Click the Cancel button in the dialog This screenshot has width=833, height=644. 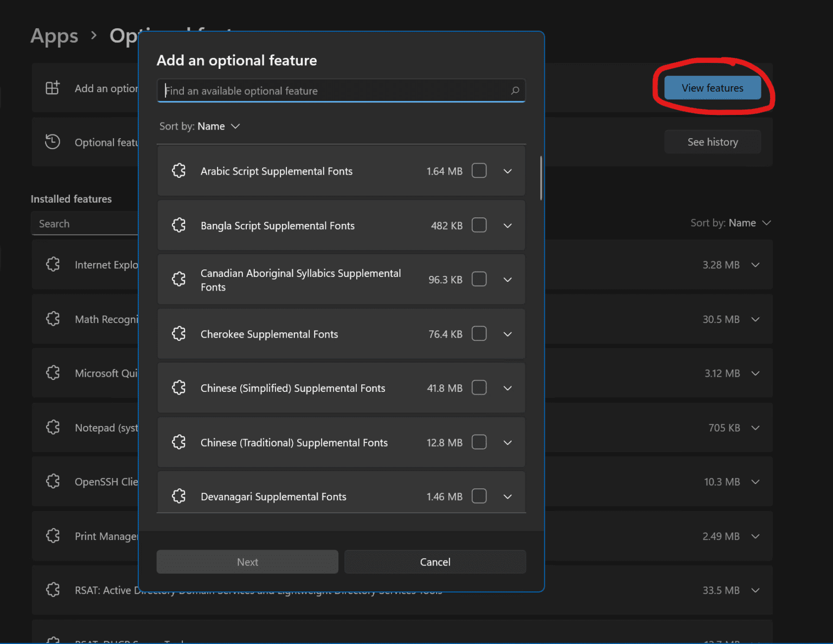[x=435, y=562]
